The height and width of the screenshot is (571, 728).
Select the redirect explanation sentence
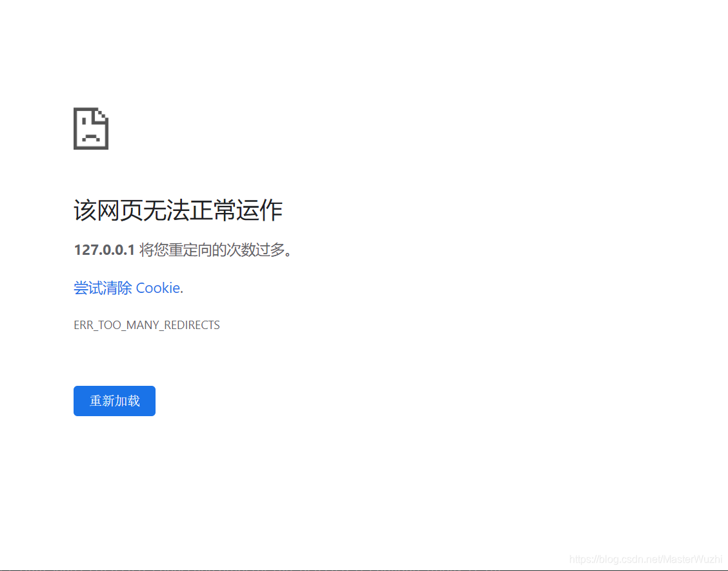(x=183, y=250)
